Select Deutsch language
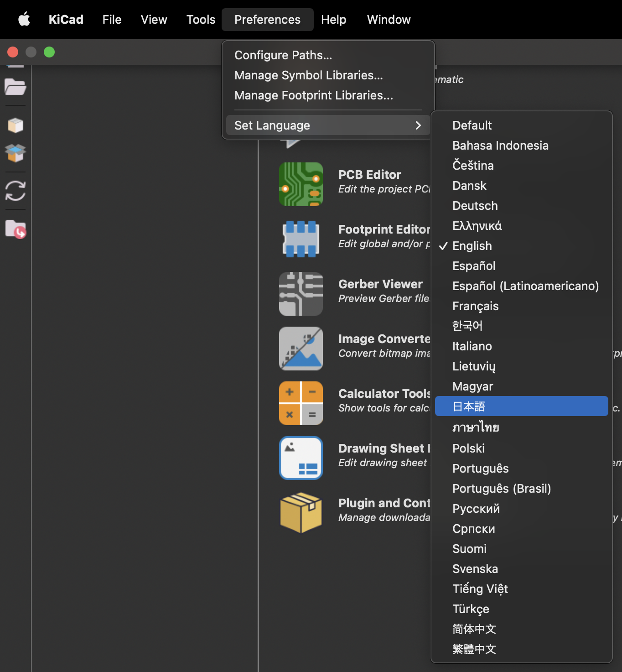This screenshot has height=672, width=622. [x=522, y=206]
